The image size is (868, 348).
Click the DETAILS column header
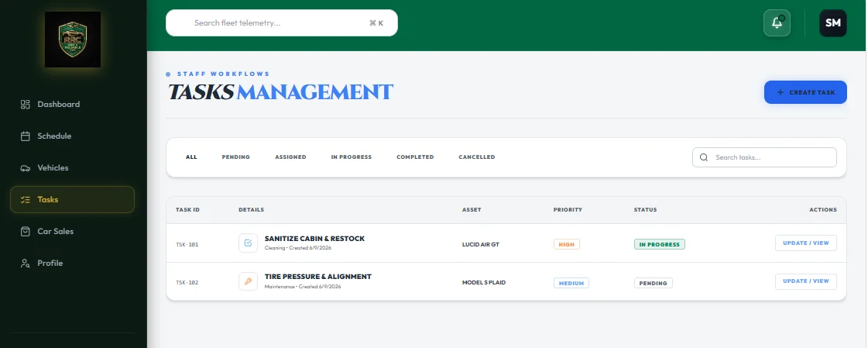click(252, 210)
